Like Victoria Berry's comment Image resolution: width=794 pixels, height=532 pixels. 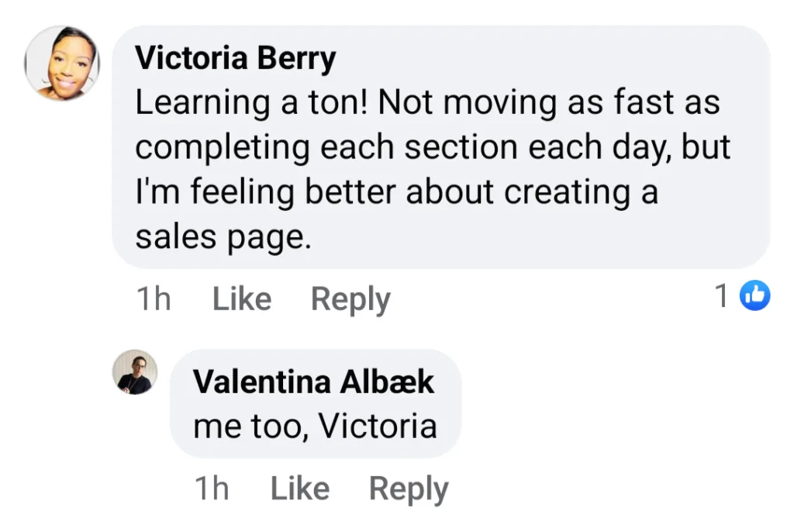tap(242, 299)
